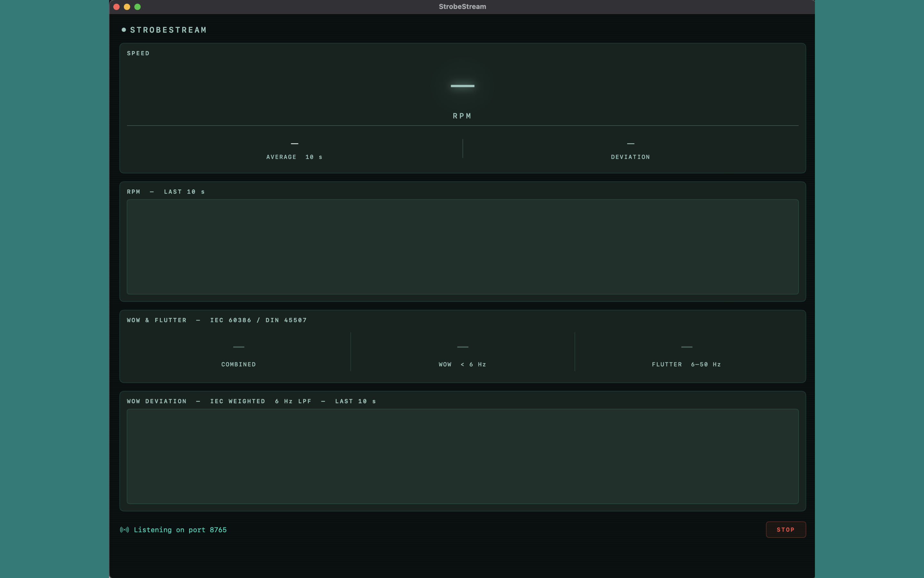This screenshot has height=578, width=924.
Task: Click the COMBINED label
Action: 239,365
